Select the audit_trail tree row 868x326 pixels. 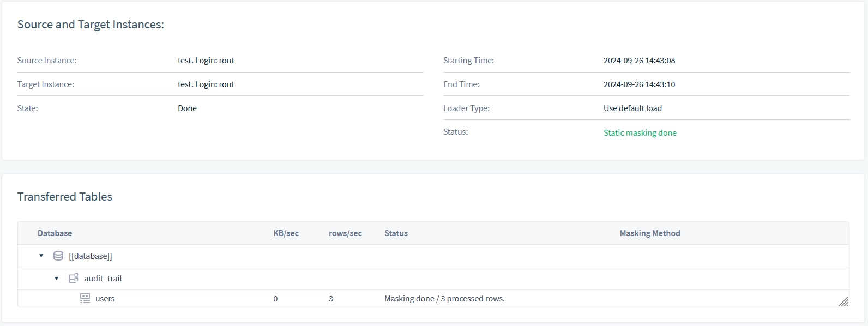point(433,278)
